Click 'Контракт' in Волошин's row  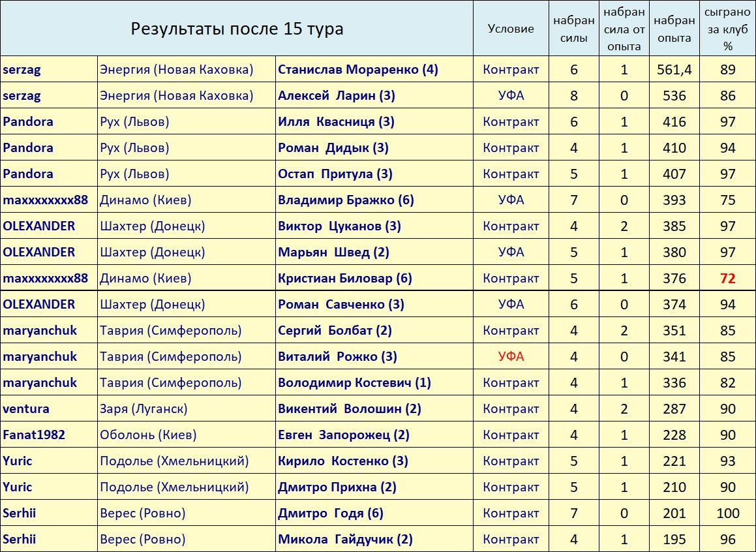click(511, 408)
